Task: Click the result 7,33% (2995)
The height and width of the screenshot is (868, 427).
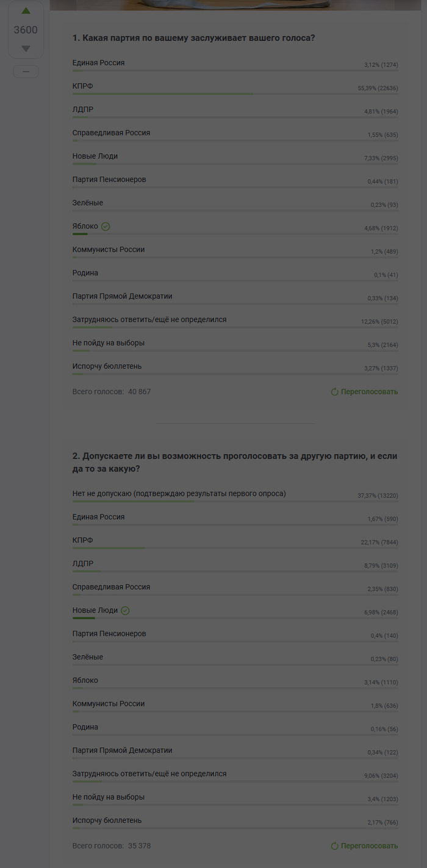Action: coord(381,159)
